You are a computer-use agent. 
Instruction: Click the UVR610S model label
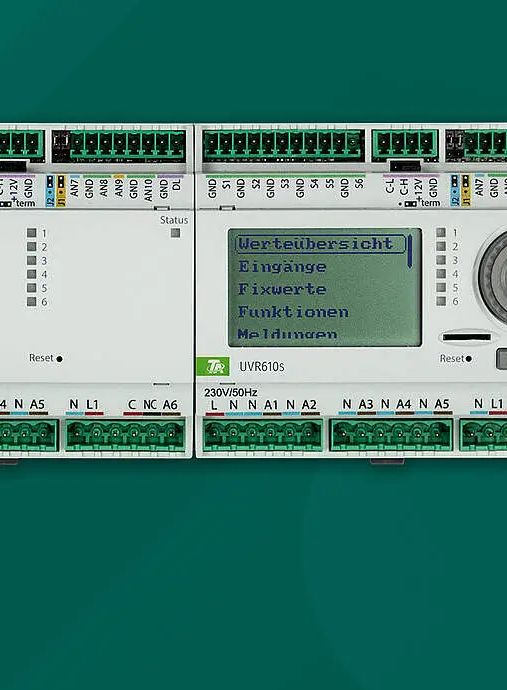[x=261, y=367]
